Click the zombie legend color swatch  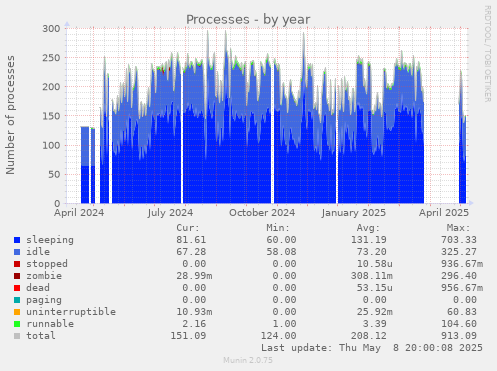point(17,276)
